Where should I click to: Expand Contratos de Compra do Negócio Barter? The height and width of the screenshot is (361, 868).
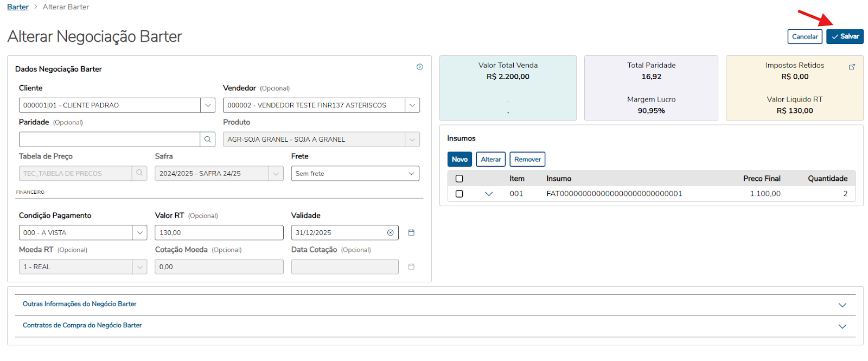coord(842,326)
